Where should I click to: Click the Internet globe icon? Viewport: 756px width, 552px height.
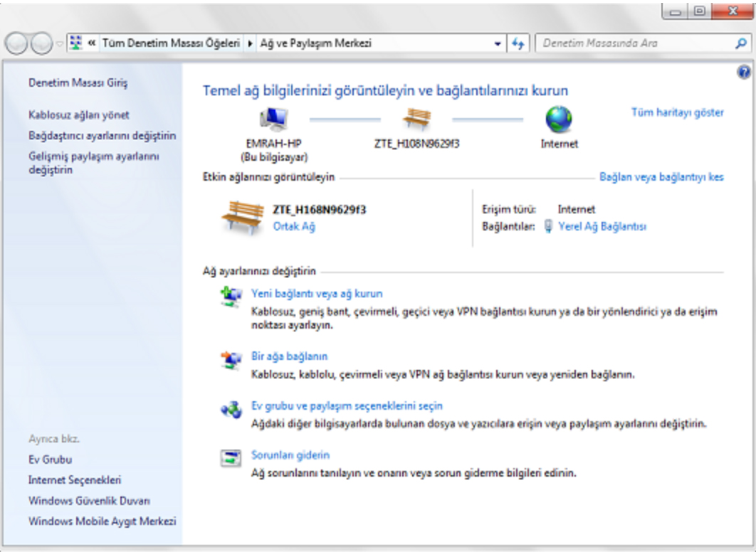click(559, 119)
